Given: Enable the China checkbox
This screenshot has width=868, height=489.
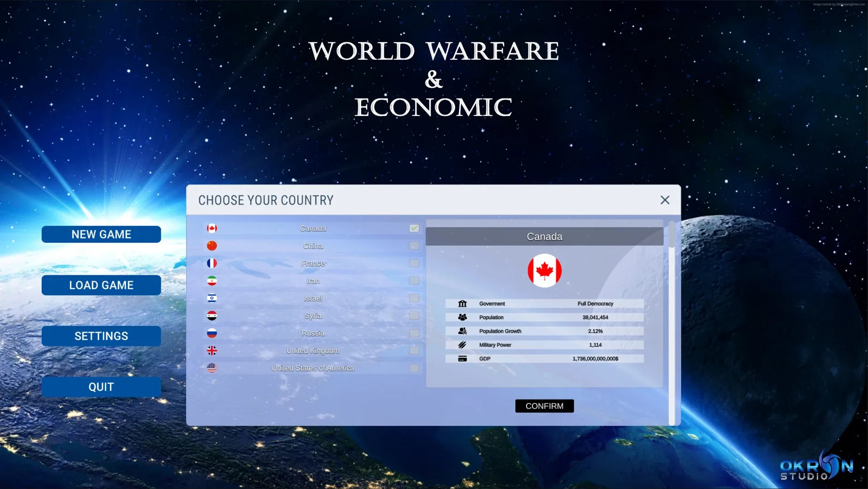Looking at the screenshot, I should [x=414, y=246].
